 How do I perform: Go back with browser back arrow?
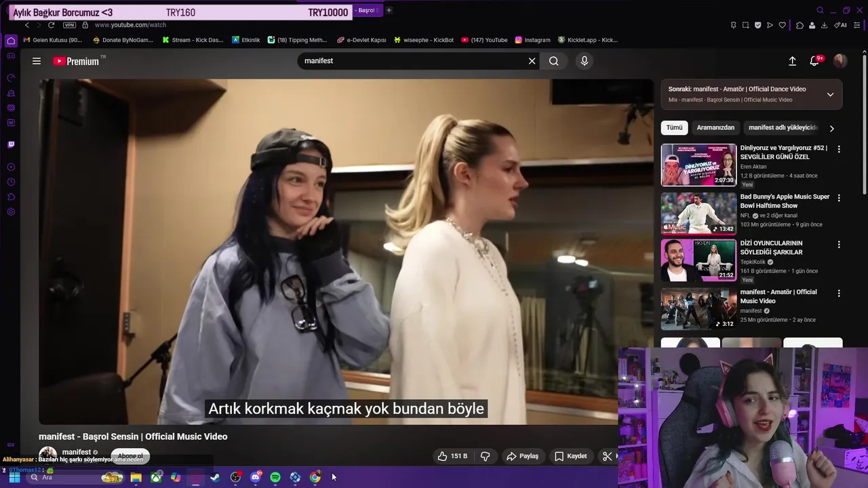click(x=27, y=25)
